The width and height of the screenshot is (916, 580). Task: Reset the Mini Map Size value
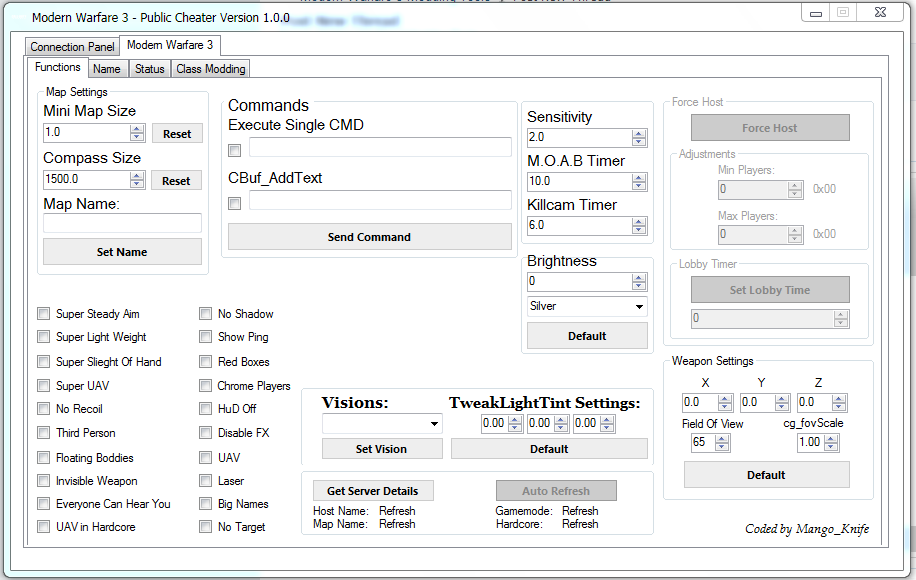[177, 134]
